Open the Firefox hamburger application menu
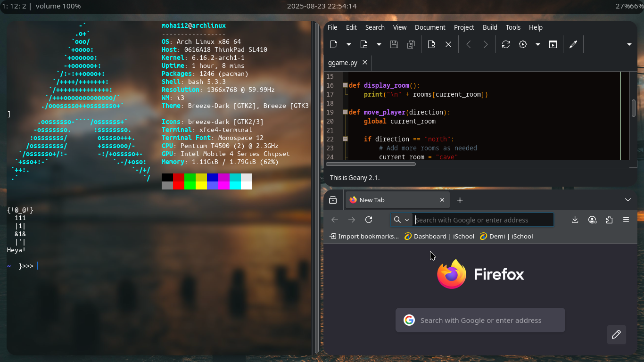This screenshot has width=644, height=362. (x=626, y=220)
